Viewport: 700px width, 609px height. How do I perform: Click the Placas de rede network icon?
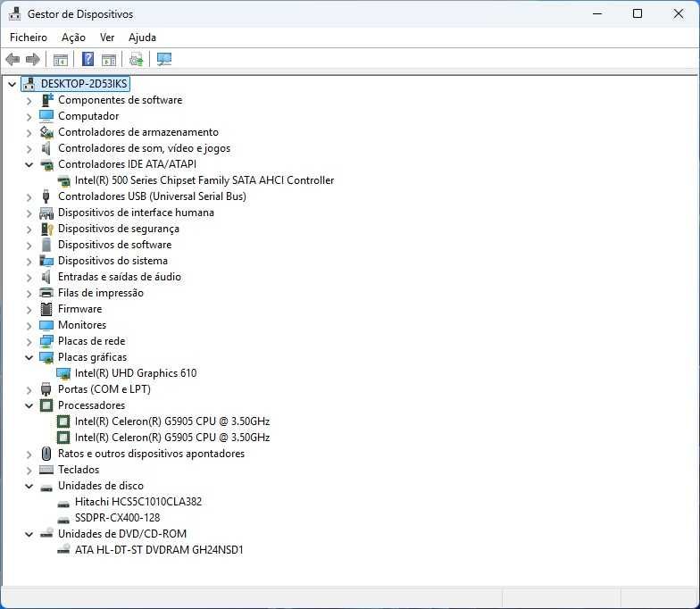pyautogui.click(x=46, y=341)
